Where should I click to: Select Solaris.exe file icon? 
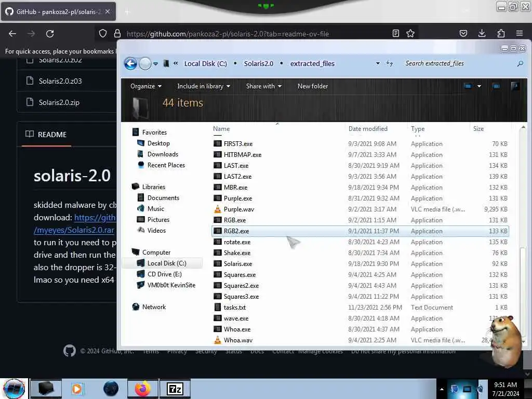click(x=218, y=263)
